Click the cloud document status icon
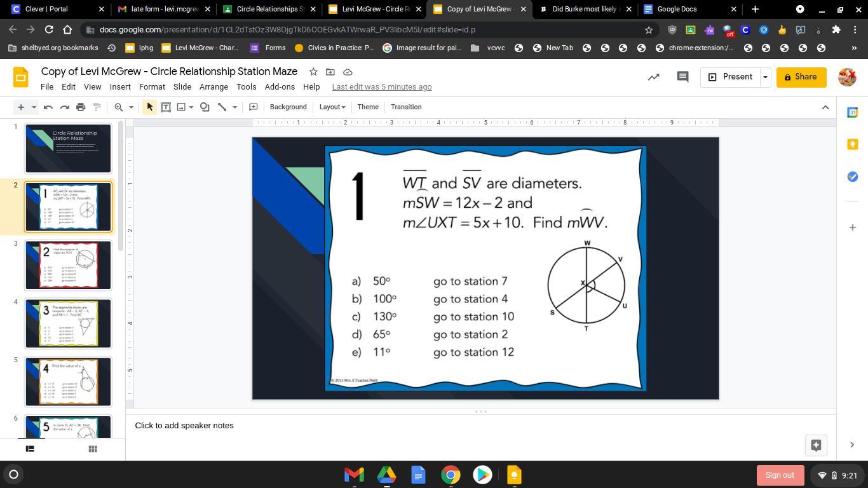Image resolution: width=868 pixels, height=488 pixels. coord(348,72)
